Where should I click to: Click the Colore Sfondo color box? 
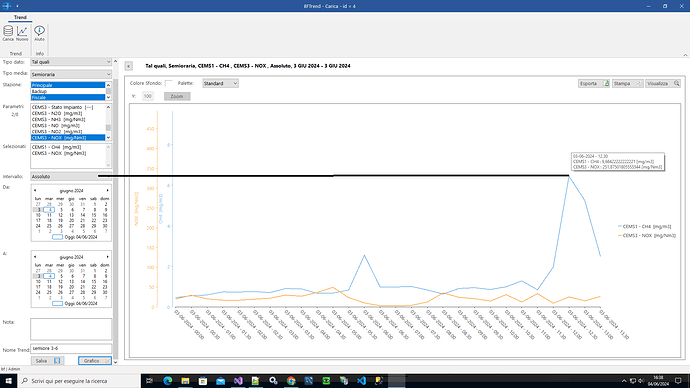point(169,83)
